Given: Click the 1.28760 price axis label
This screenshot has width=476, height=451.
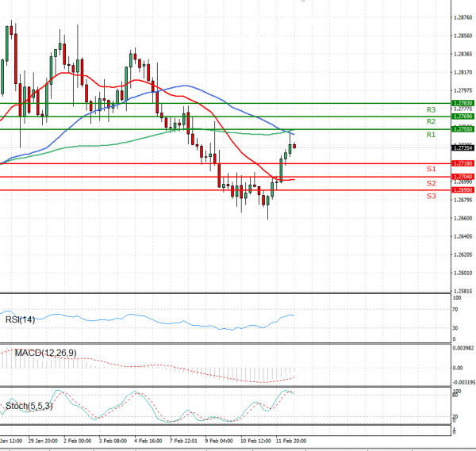Looking at the screenshot, I should [x=463, y=17].
